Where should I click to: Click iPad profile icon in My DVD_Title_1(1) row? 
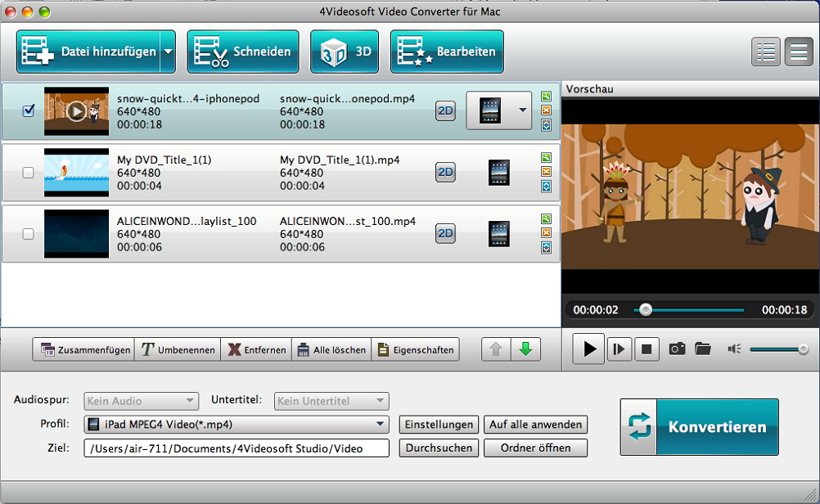(x=499, y=173)
